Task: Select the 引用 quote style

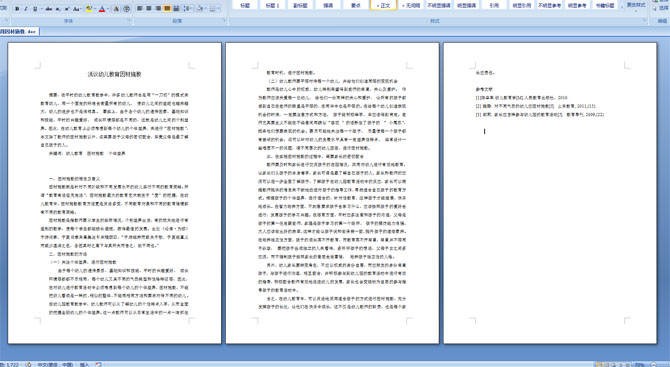Action: [x=494, y=5]
